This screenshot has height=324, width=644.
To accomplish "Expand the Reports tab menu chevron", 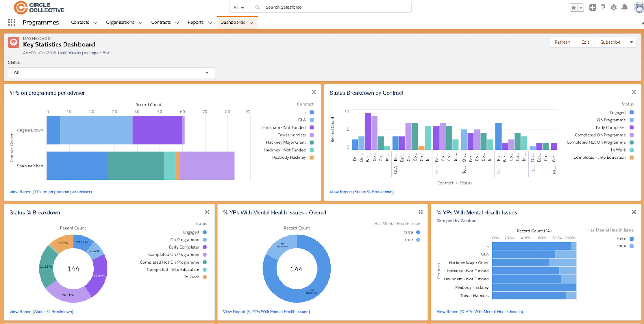I will pyautogui.click(x=210, y=23).
